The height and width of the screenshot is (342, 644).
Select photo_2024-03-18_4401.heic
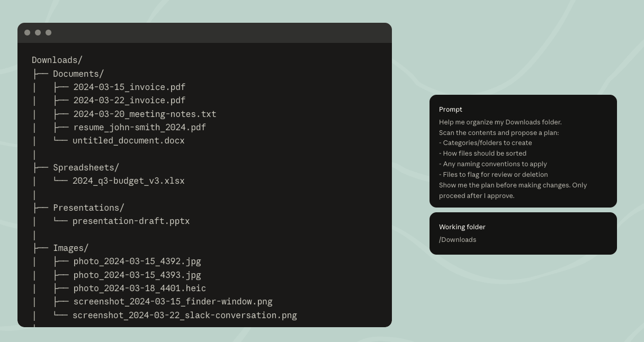coord(139,288)
